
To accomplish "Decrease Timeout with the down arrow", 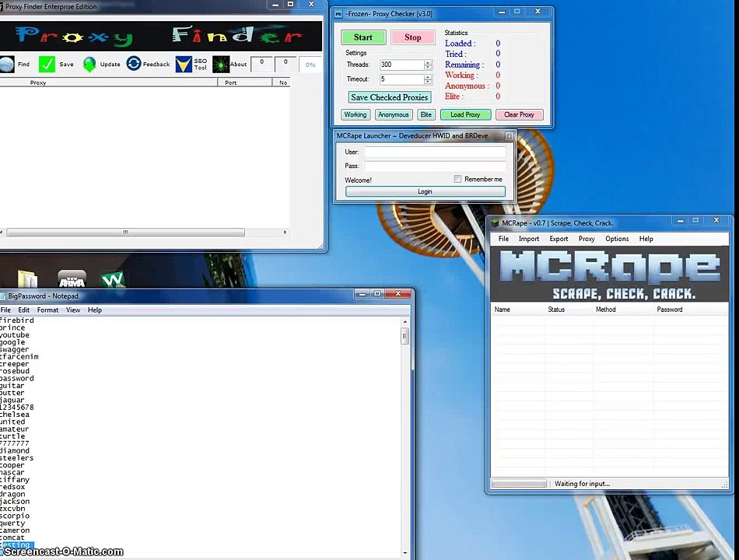I will coord(428,82).
